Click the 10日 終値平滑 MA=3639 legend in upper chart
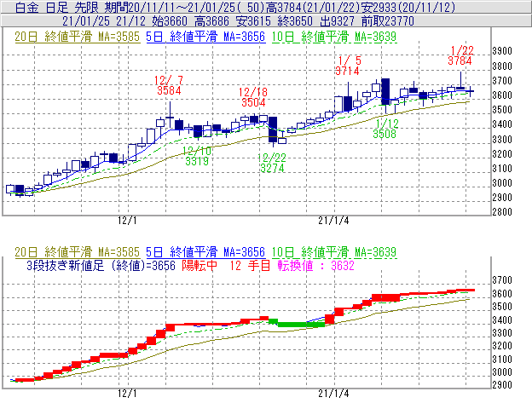The image size is (532, 403). [x=334, y=37]
